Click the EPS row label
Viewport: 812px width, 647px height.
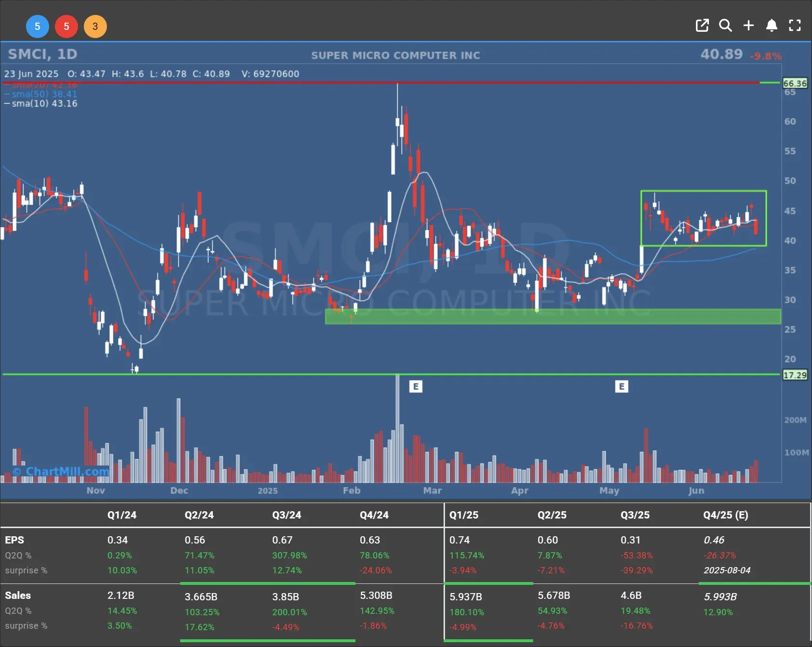click(14, 540)
